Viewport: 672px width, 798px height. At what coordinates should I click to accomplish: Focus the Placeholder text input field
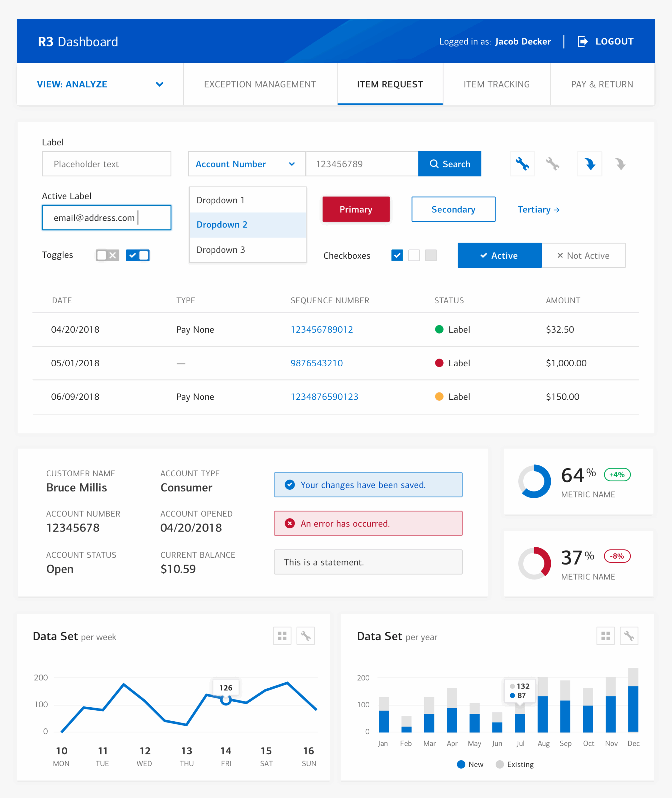[x=106, y=164]
